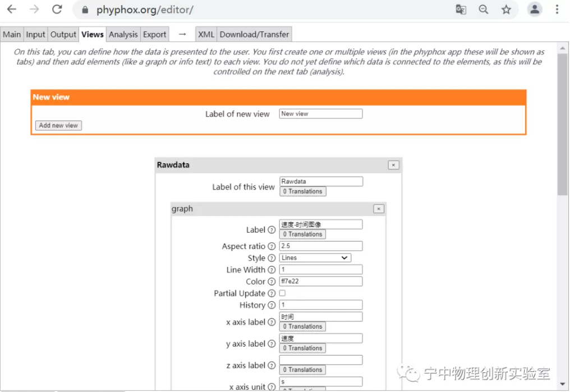Enable the Partial Update checkbox
The height and width of the screenshot is (392, 574).
click(282, 293)
